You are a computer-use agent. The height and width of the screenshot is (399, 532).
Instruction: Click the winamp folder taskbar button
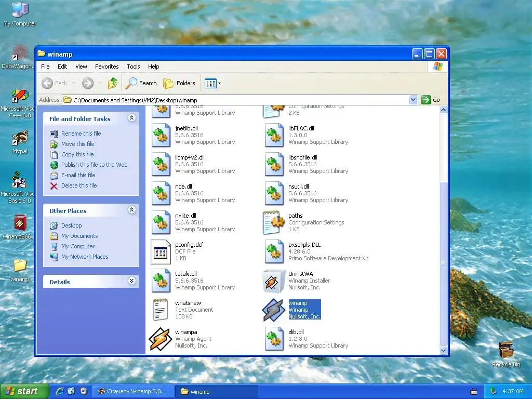217,392
